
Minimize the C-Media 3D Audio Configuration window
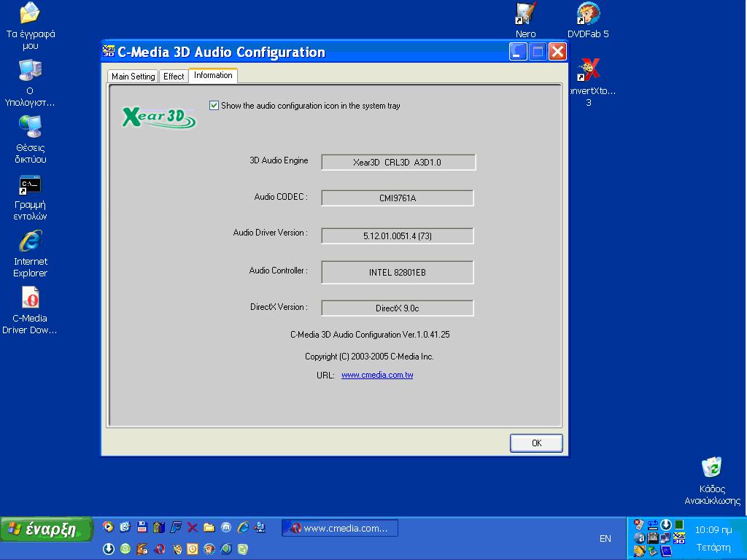(x=518, y=52)
